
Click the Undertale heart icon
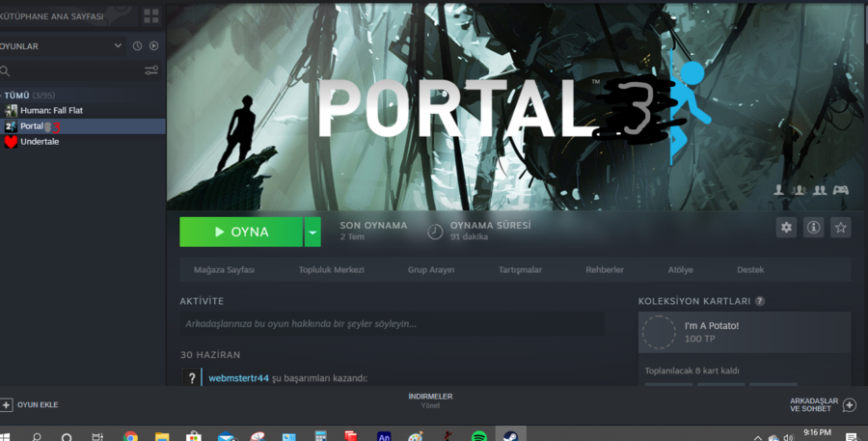tap(11, 142)
